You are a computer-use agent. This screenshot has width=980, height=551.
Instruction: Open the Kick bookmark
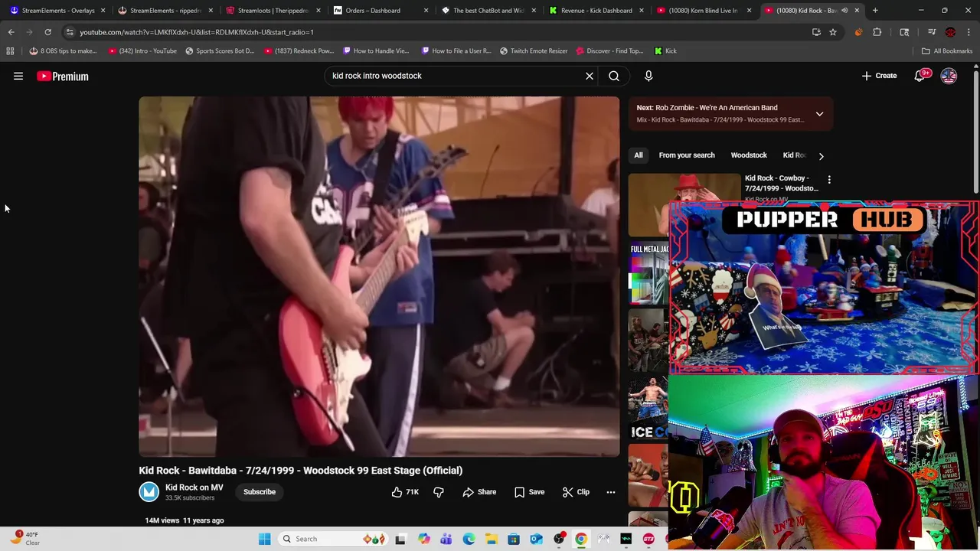pyautogui.click(x=665, y=51)
